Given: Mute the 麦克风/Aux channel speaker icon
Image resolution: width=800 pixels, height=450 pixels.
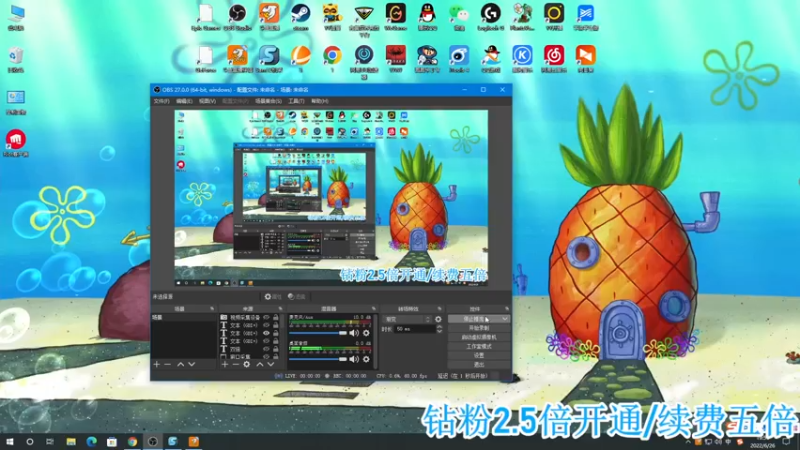Looking at the screenshot, I should (x=354, y=333).
